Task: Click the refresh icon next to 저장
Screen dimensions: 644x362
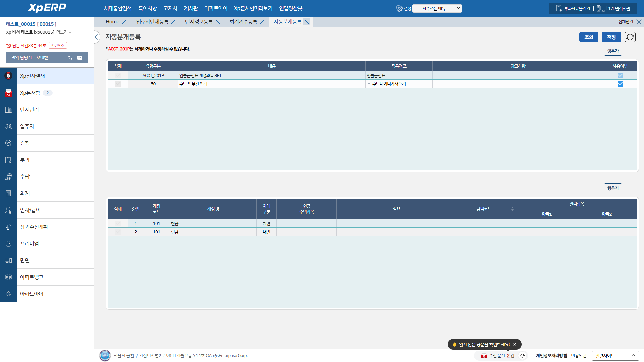Action: (630, 37)
